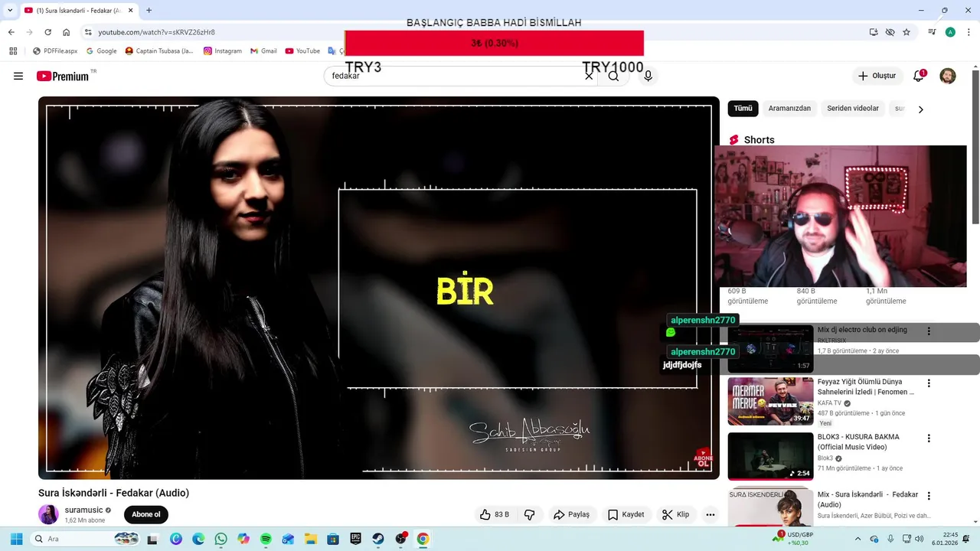Open suramusic channel avatar
The width and height of the screenshot is (980, 551).
(x=48, y=514)
